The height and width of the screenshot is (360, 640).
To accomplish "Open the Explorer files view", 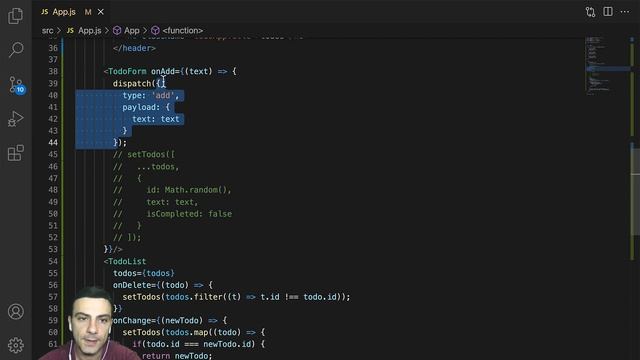I will coord(16,16).
